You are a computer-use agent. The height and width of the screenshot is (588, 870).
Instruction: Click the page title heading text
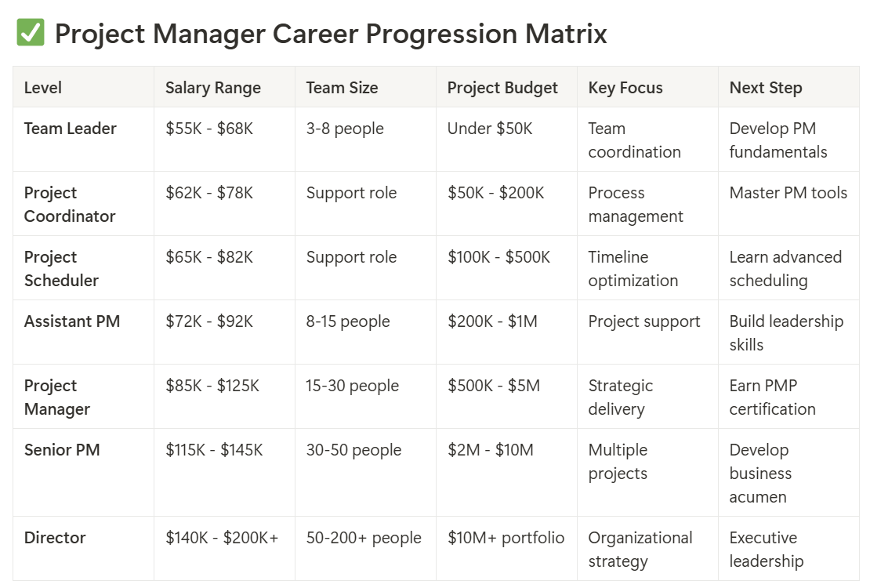(330, 34)
